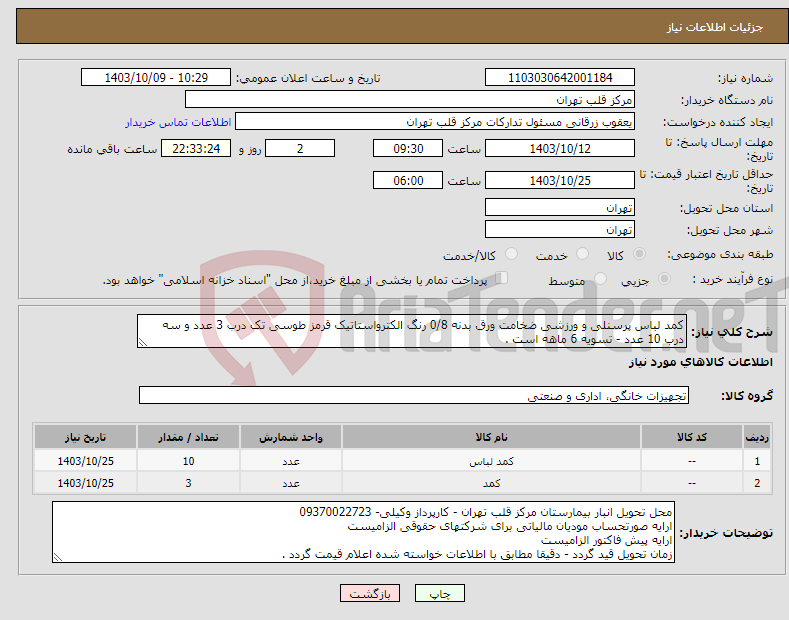This screenshot has width=789, height=620.
Task: Click the گروه کالا field تجهیزات خانگی
Action: click(414, 396)
